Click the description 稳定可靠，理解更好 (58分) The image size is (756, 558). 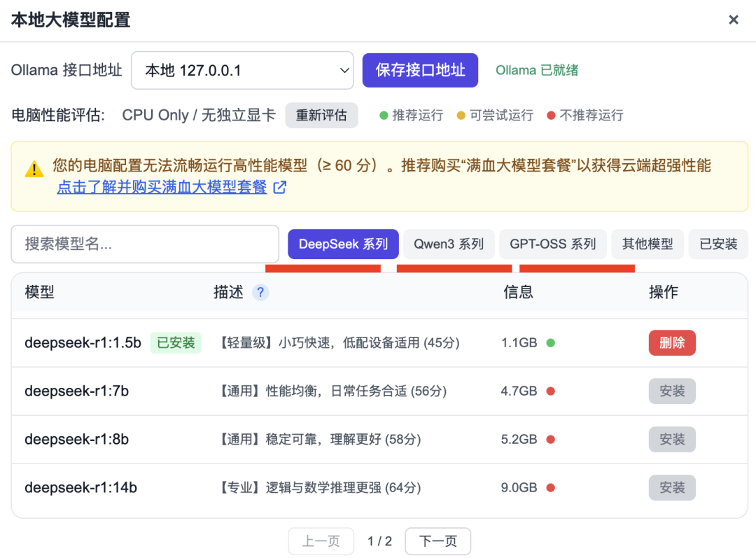(343, 440)
